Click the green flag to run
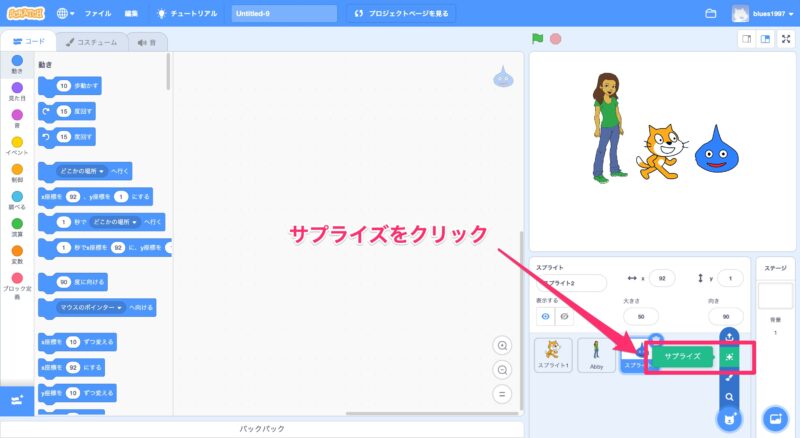The height and width of the screenshot is (438, 800). click(x=537, y=39)
